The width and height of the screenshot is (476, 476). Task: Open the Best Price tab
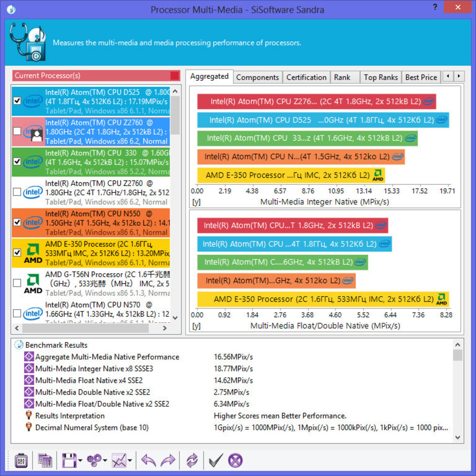(x=421, y=77)
